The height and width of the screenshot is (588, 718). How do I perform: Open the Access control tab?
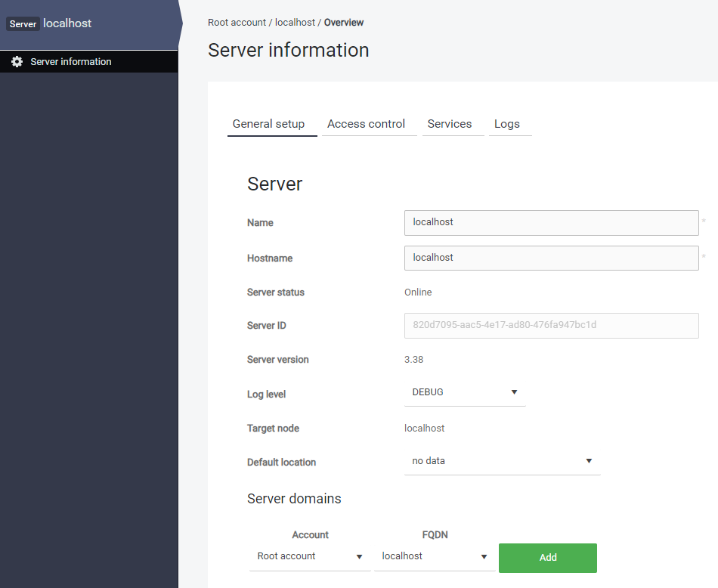[x=366, y=124]
